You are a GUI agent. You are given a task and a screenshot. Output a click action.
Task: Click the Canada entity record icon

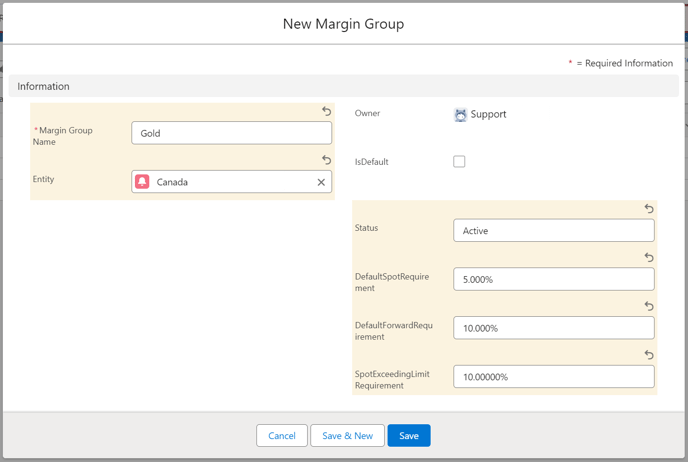coord(143,182)
